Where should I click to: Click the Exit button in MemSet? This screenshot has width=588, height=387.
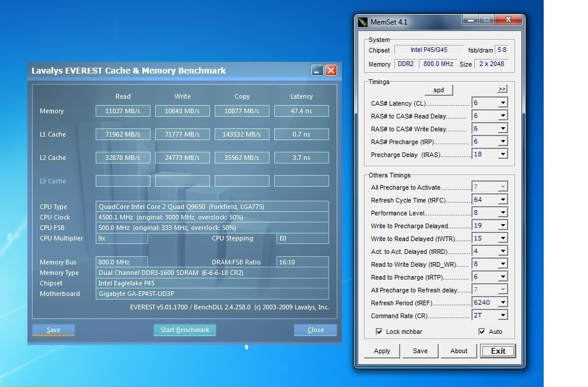[x=498, y=351]
